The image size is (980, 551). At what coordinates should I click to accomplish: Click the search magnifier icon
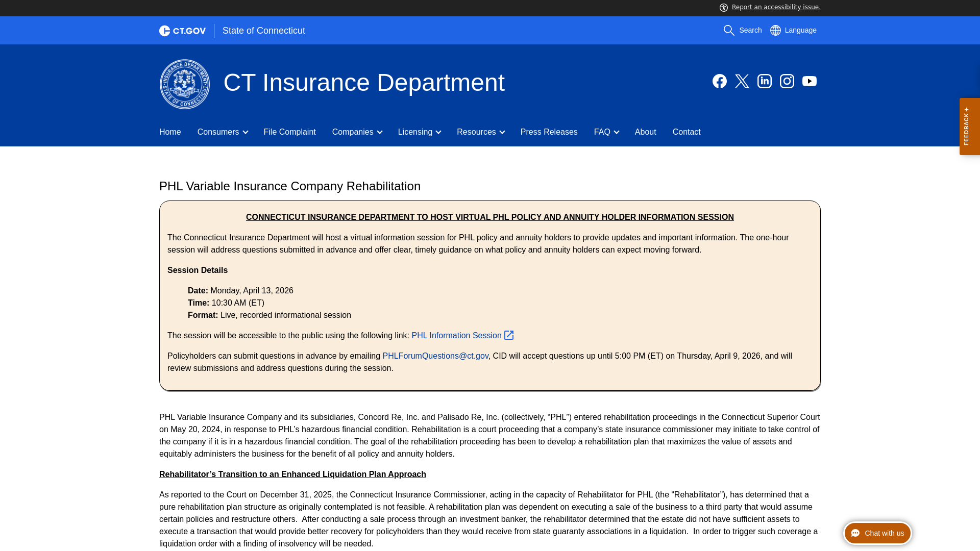tap(729, 31)
